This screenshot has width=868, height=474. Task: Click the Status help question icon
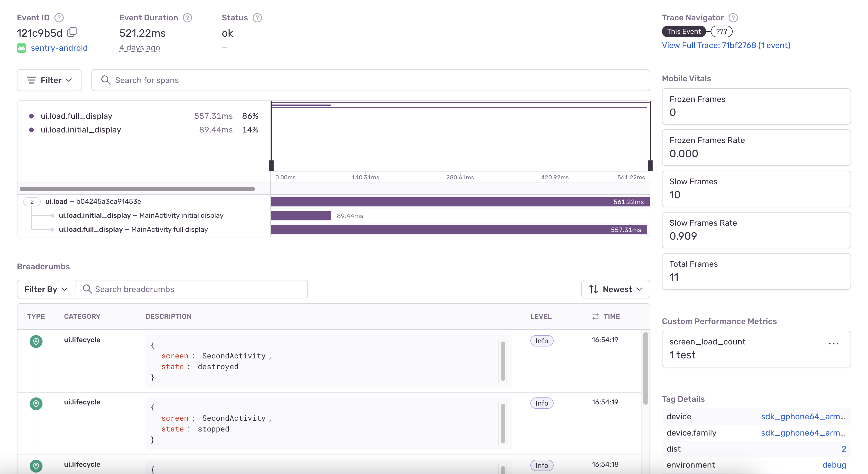257,17
